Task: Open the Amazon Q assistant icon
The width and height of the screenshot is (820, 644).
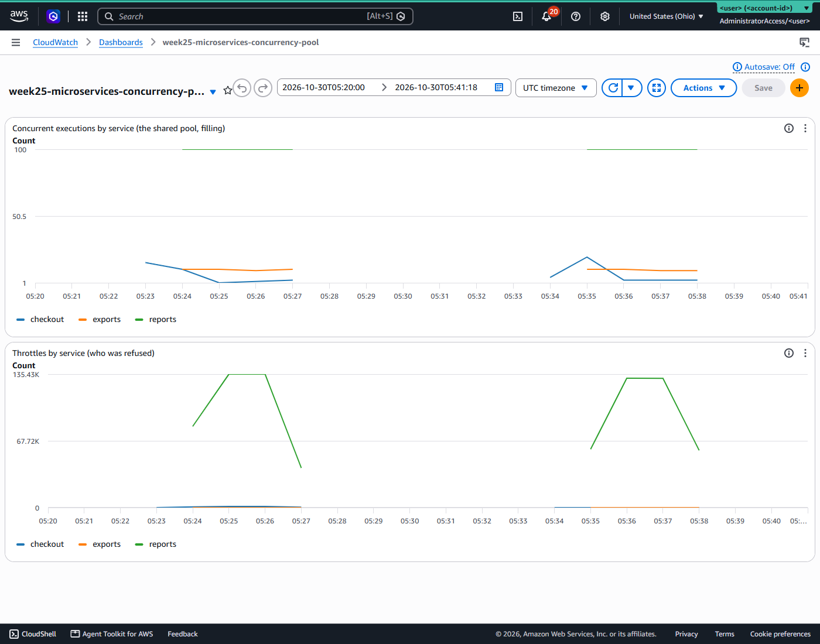Action: 53,16
